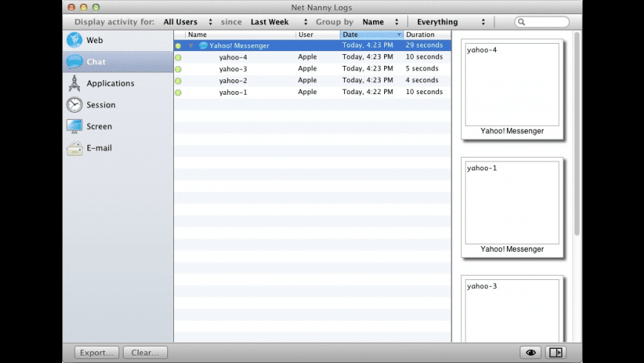644x363 pixels.
Task: Click the Net Nanny Logs window title
Action: click(x=321, y=7)
